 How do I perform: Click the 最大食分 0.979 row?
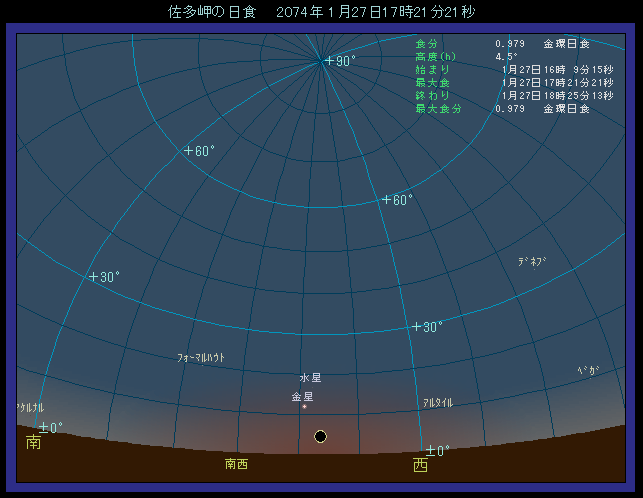[x=502, y=109]
